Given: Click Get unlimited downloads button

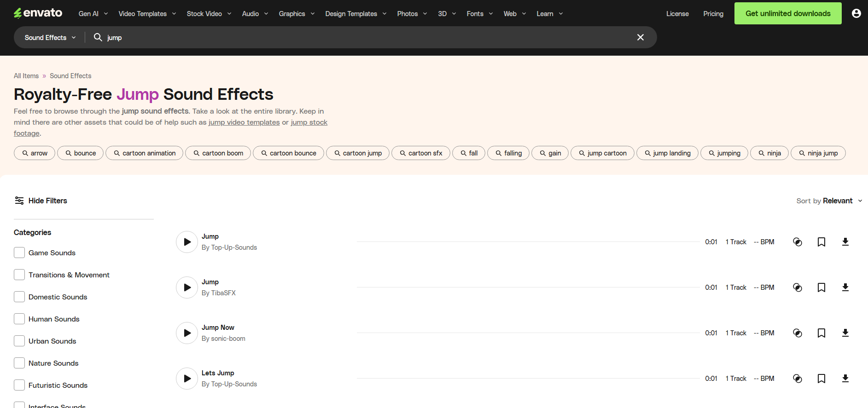Looking at the screenshot, I should 787,13.
